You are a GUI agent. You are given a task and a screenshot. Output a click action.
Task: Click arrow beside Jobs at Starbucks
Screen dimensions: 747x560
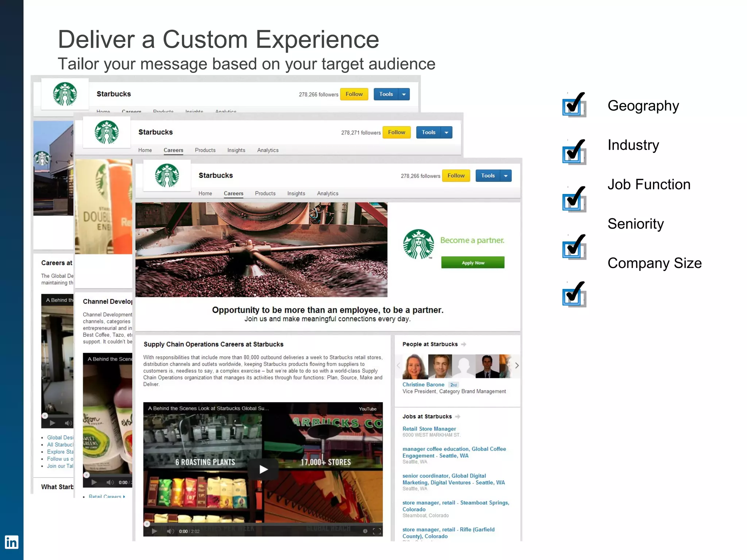(457, 416)
